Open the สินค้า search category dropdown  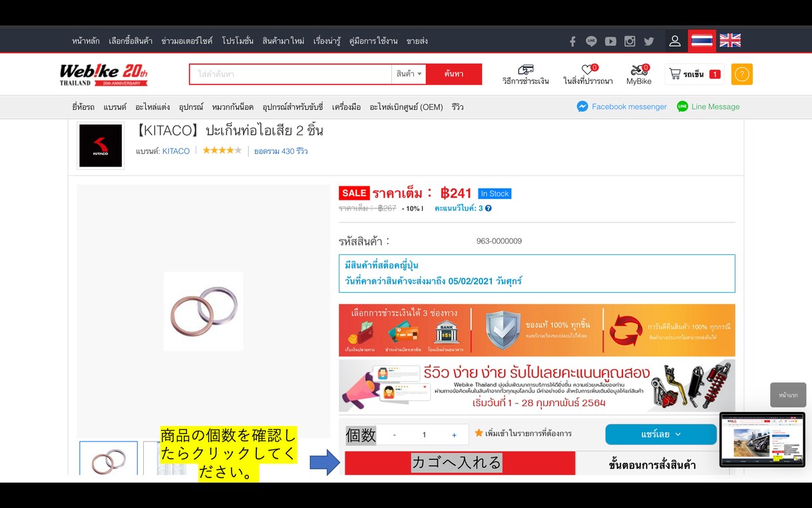[409, 74]
